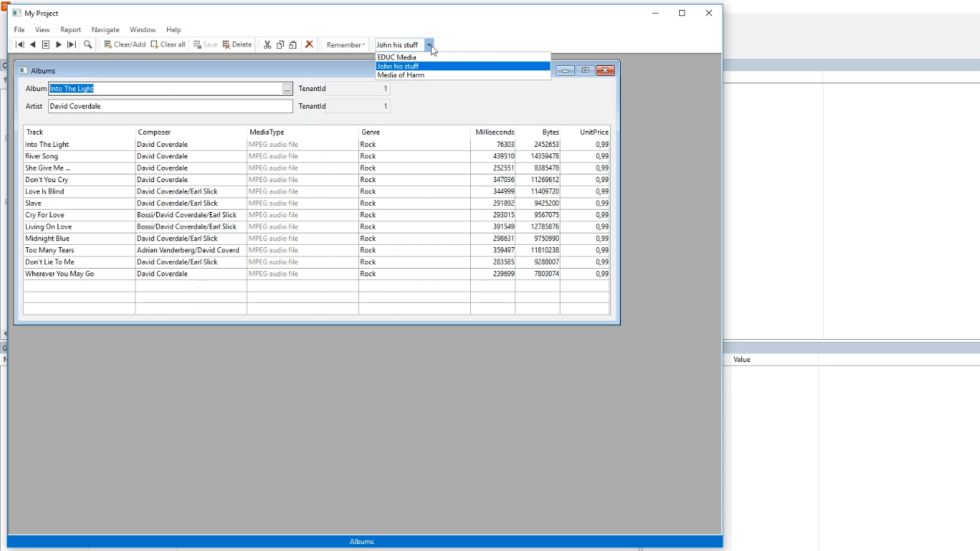Click the scissors cut icon
The width and height of the screenshot is (980, 551).
point(267,45)
